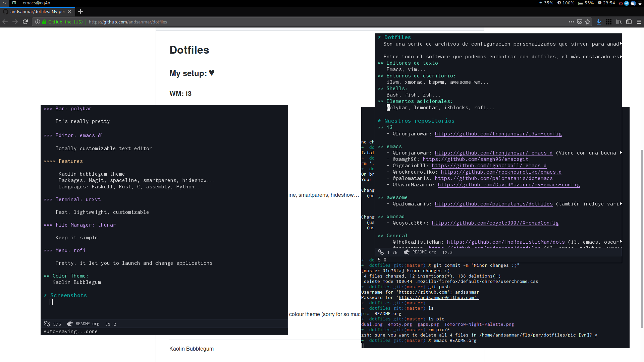Toggle the Firefox sidebar

pos(629,22)
